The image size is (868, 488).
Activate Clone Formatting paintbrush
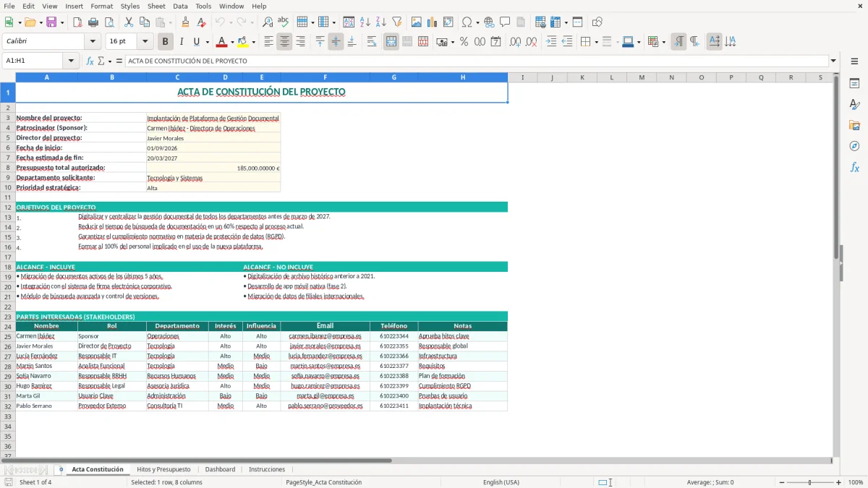tap(185, 22)
